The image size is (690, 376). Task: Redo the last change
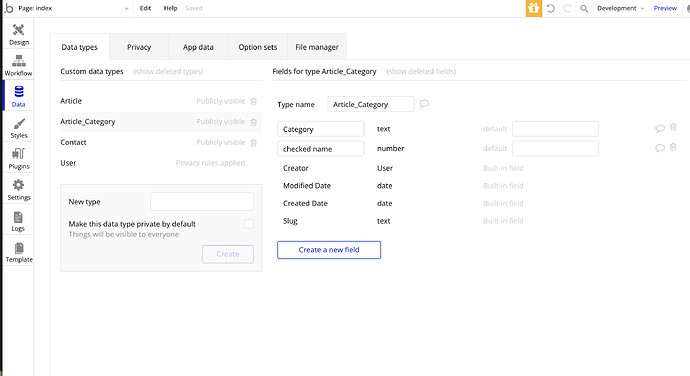[567, 8]
